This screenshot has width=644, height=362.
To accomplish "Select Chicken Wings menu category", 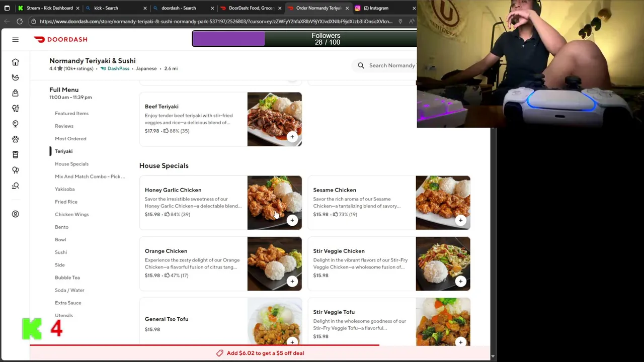I will 71,214.
